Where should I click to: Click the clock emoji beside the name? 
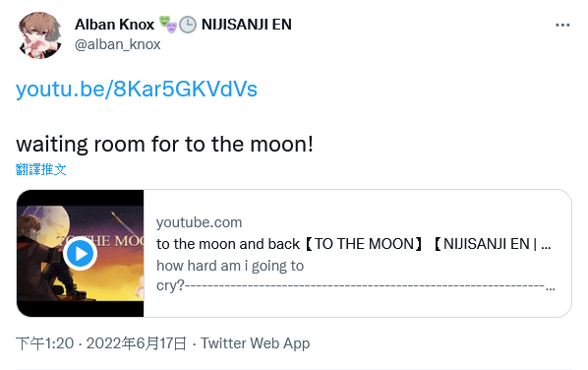click(x=188, y=25)
